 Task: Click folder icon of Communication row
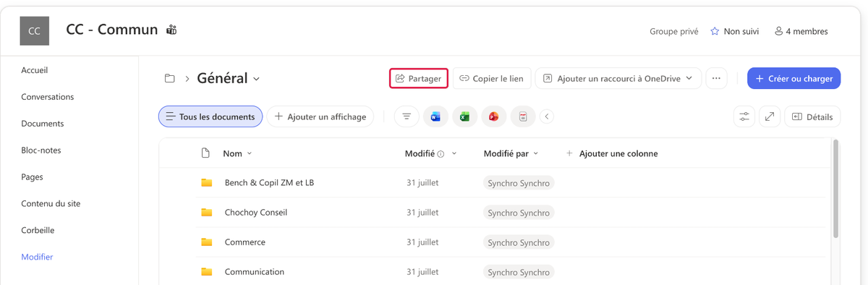(206, 272)
